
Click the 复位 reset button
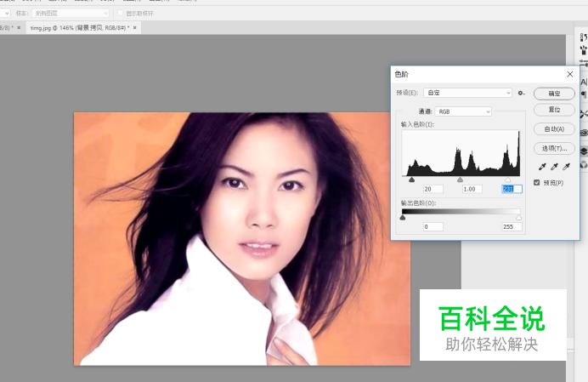tap(554, 110)
